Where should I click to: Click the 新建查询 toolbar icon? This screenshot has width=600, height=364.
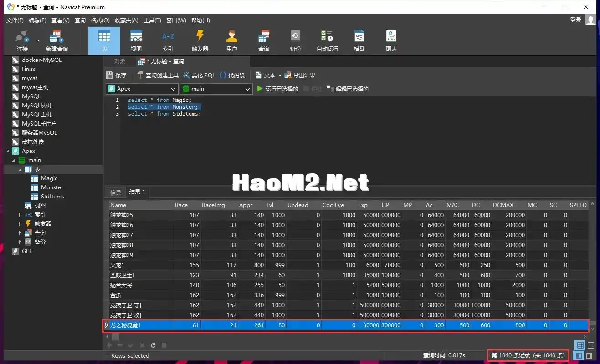pos(56,41)
